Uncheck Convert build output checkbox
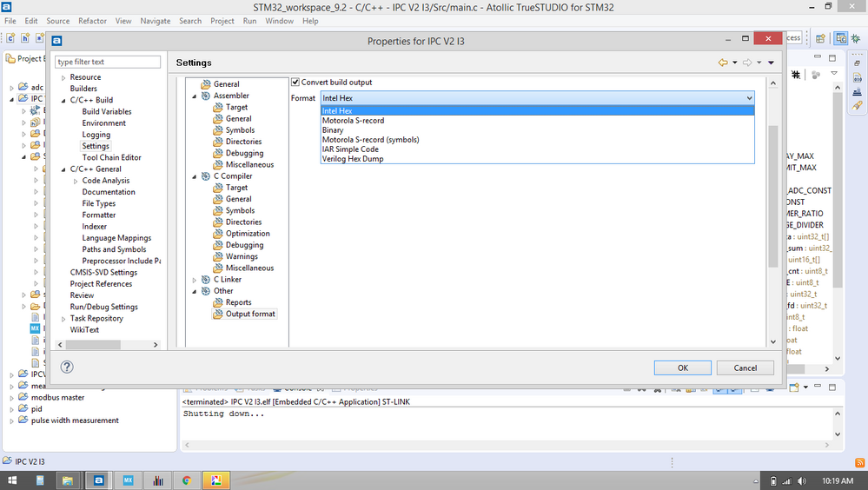 click(x=295, y=82)
